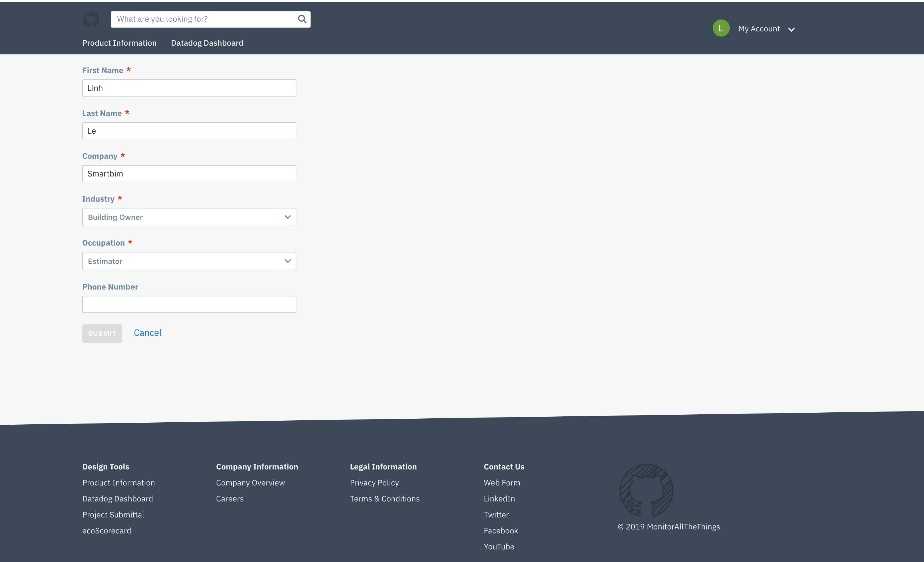Open My Account menu label
The width and height of the screenshot is (924, 562).
pos(759,29)
